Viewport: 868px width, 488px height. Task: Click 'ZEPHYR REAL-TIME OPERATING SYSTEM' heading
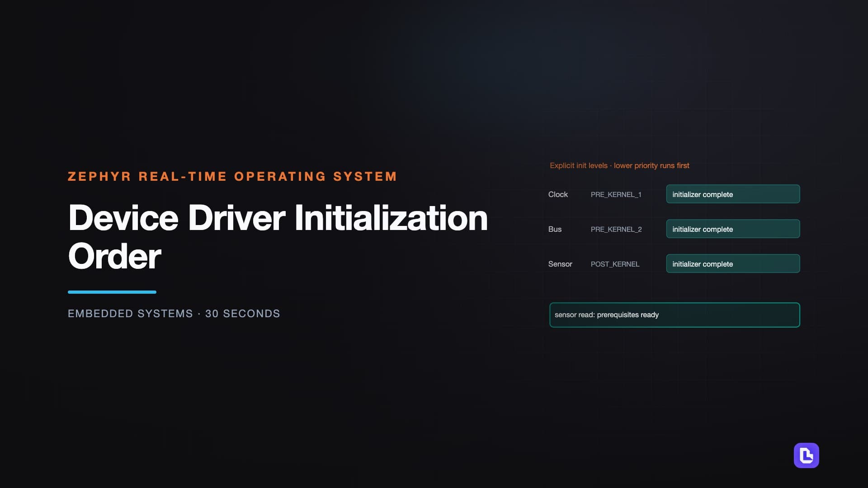click(232, 176)
